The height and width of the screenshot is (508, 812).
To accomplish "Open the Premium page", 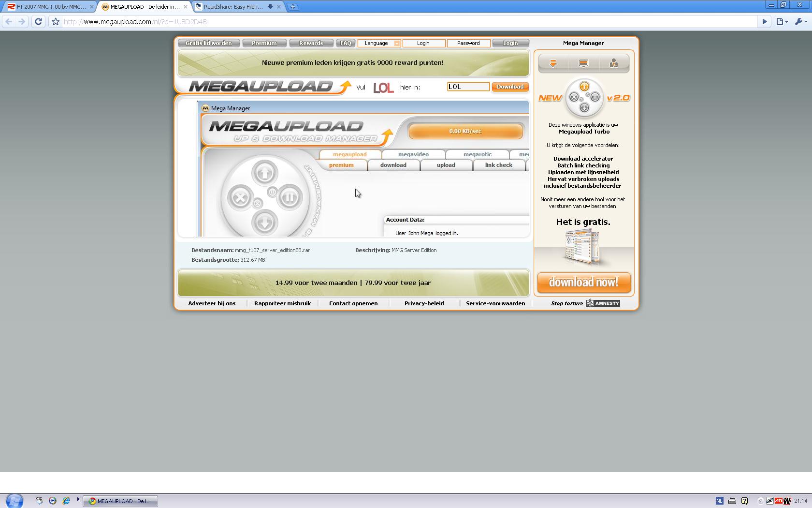I will tap(264, 43).
